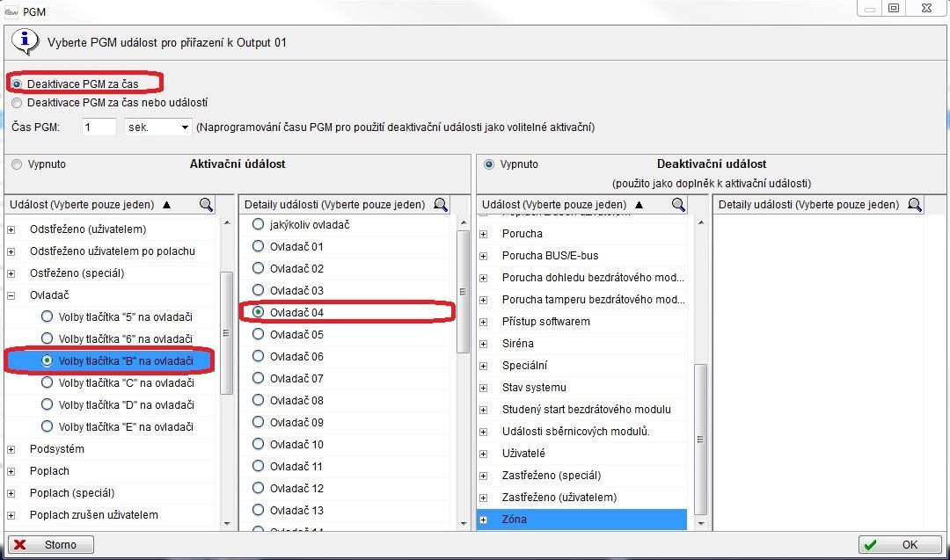Select "Deaktivace PGM za čas nebo události" option
This screenshot has width=950, height=560.
(x=18, y=103)
